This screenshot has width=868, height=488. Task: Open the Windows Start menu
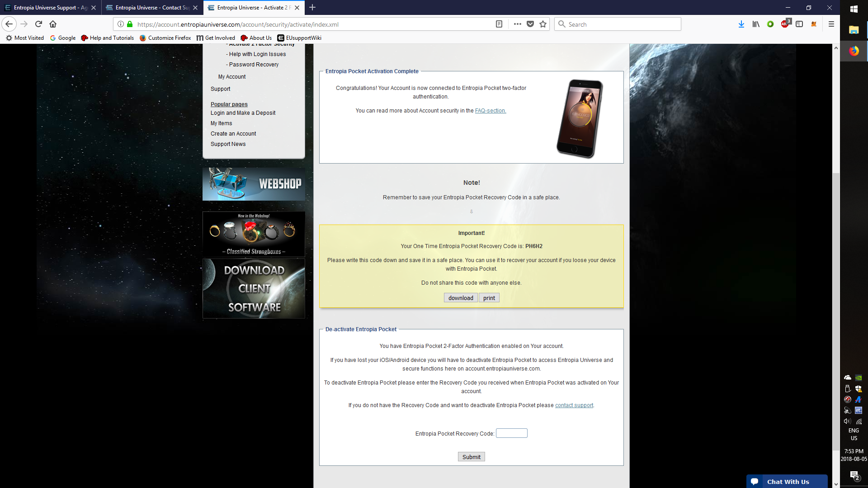coord(854,9)
